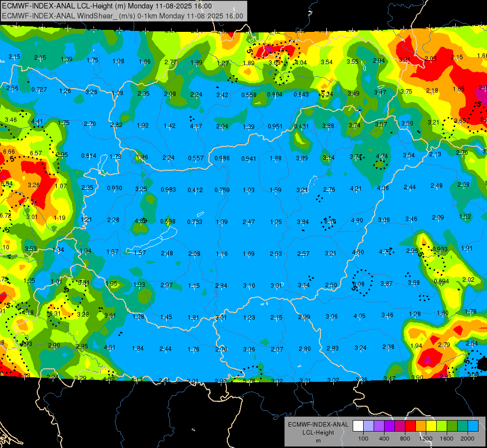Click the legend tick label 400
Screen dimensions: 487x448
384,439
